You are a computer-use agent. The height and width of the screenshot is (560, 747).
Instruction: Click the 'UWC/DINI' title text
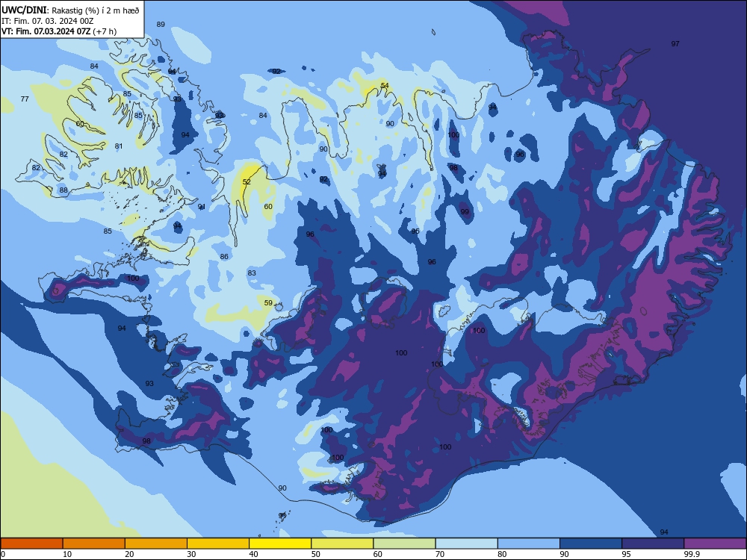[24, 10]
